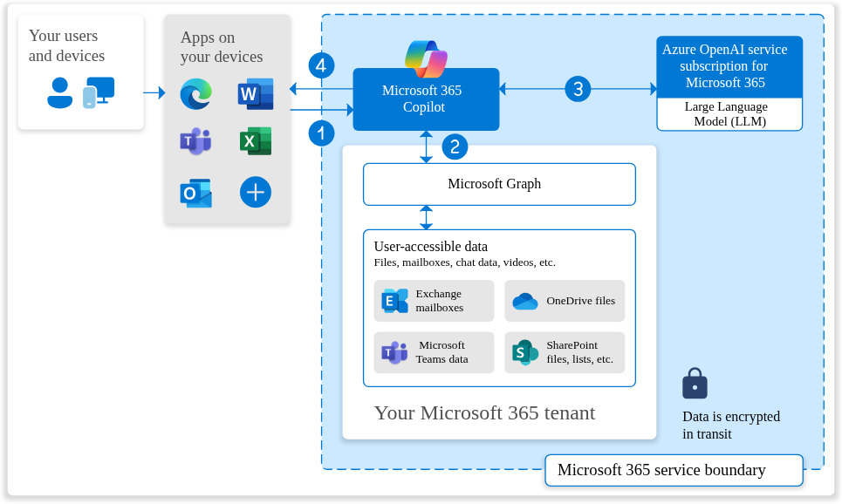The height and width of the screenshot is (504, 842).
Task: Click the devices monitor and phone icon
Action: coord(99,92)
